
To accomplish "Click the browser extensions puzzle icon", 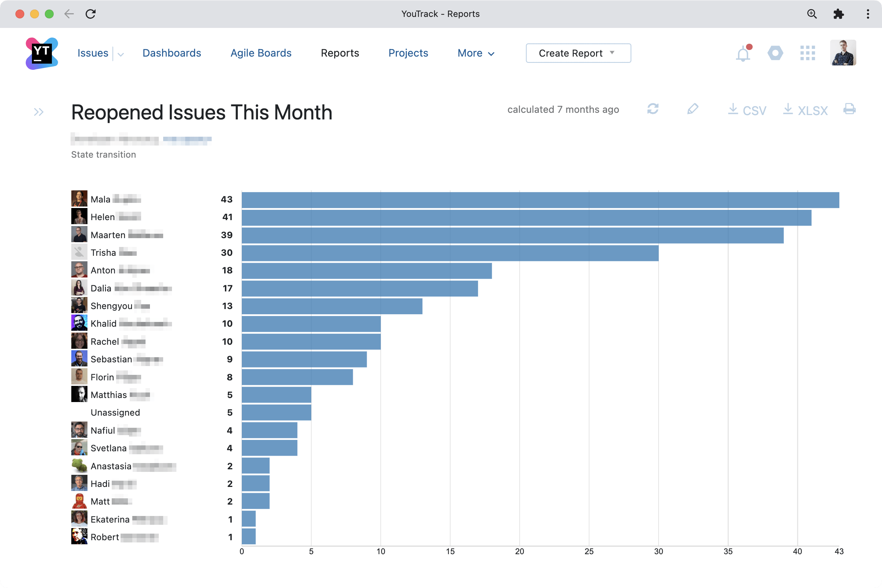I will pyautogui.click(x=839, y=14).
